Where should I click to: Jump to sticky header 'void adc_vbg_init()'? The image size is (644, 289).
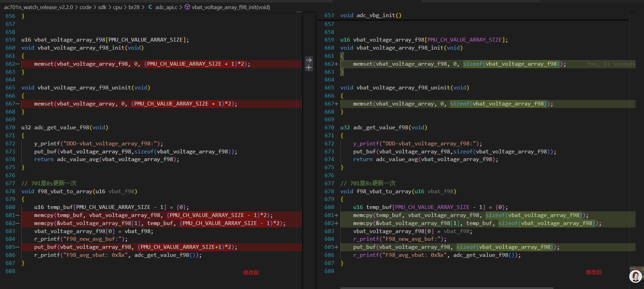coord(371,15)
